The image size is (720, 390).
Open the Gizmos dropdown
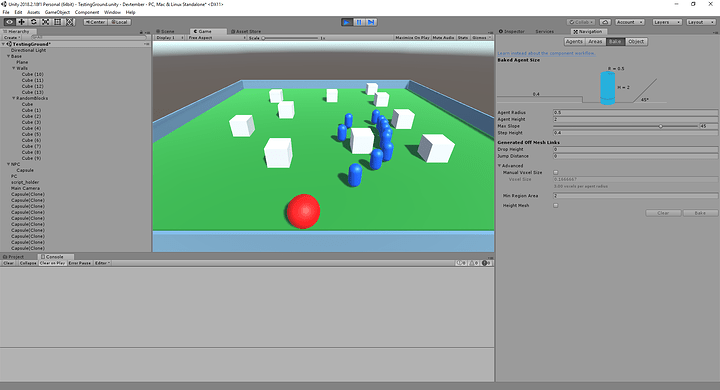[x=481, y=38]
